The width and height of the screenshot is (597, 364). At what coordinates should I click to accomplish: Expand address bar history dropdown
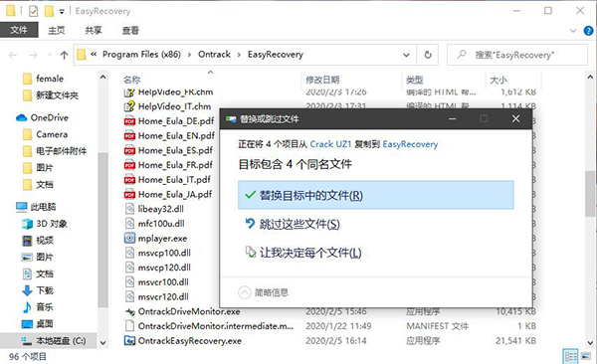(406, 55)
